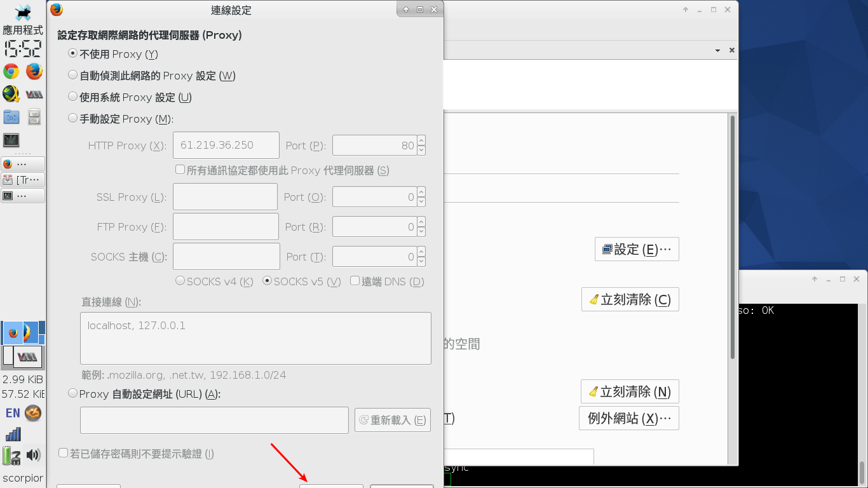Click the terminal window's vertical scrollbar
Viewport: 868px width, 488px height.
(x=862, y=471)
